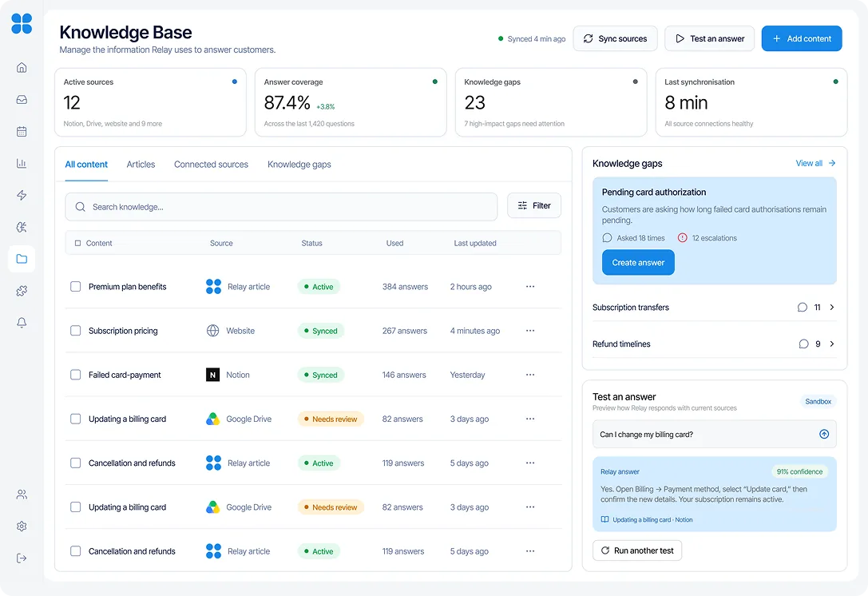Submit test question with circled up-arrow icon
Image resolution: width=868 pixels, height=596 pixels.
824,435
